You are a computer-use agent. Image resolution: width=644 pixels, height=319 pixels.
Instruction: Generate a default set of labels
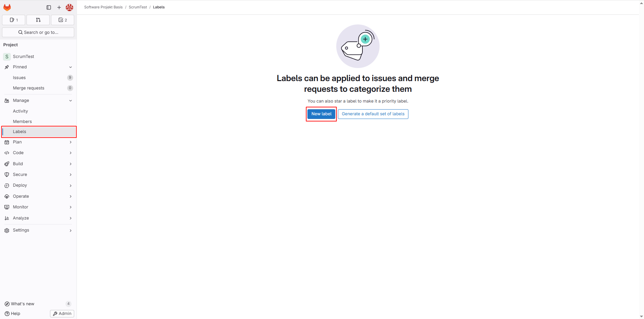[x=373, y=114]
